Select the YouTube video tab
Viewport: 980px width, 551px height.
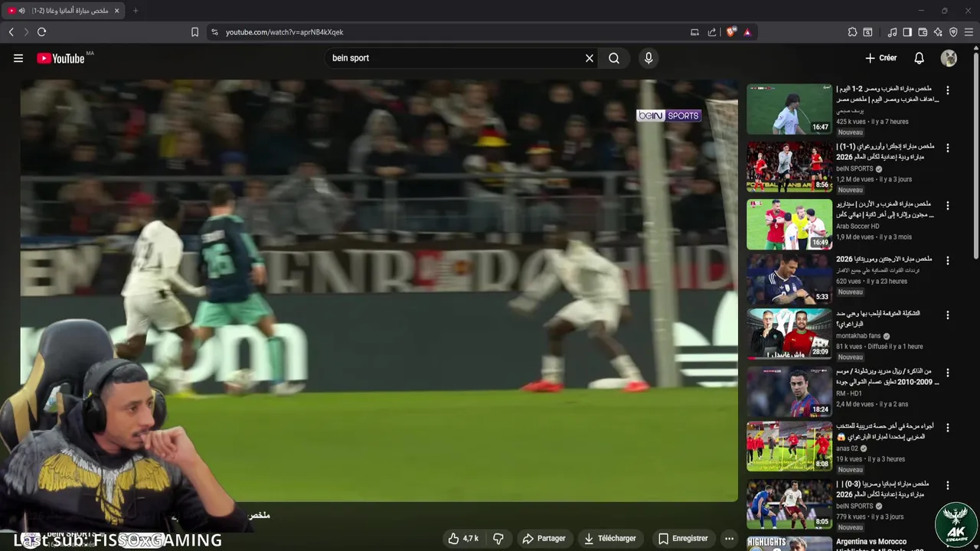[x=65, y=11]
